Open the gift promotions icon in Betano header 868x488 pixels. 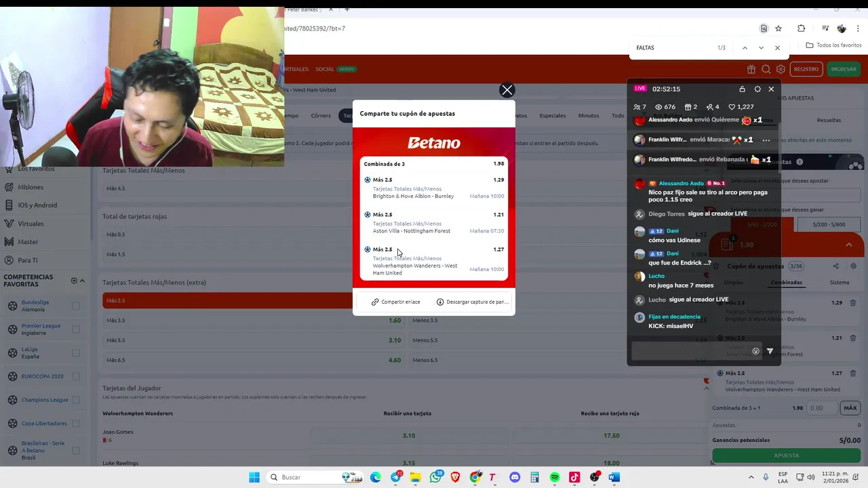751,69
